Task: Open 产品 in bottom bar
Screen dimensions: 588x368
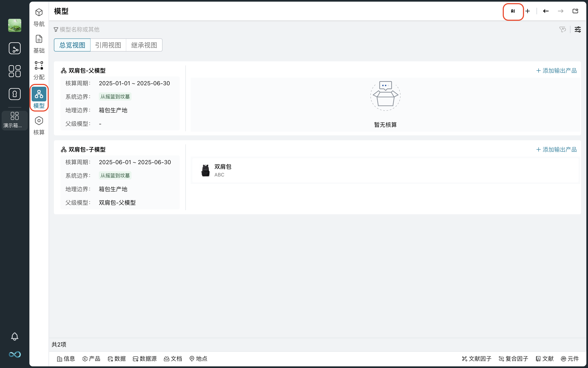Action: pyautogui.click(x=91, y=359)
